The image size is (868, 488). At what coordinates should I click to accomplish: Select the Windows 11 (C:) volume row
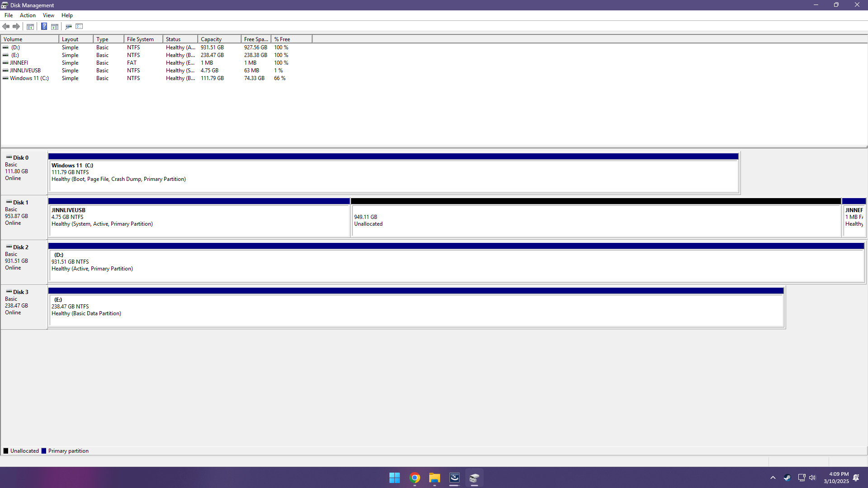click(x=29, y=78)
